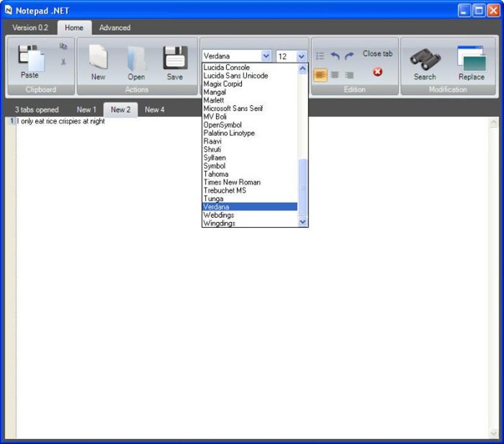Click font list scrollbar down arrow
Image resolution: width=504 pixels, height=444 pixels.
[302, 222]
